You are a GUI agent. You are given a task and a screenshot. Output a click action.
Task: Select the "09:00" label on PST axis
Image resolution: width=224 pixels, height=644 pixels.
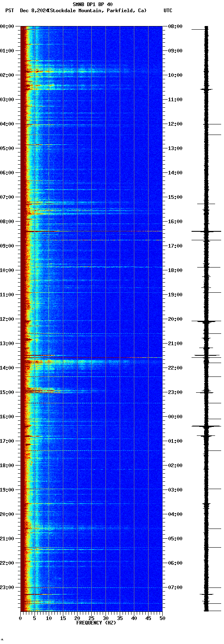(x=7, y=246)
